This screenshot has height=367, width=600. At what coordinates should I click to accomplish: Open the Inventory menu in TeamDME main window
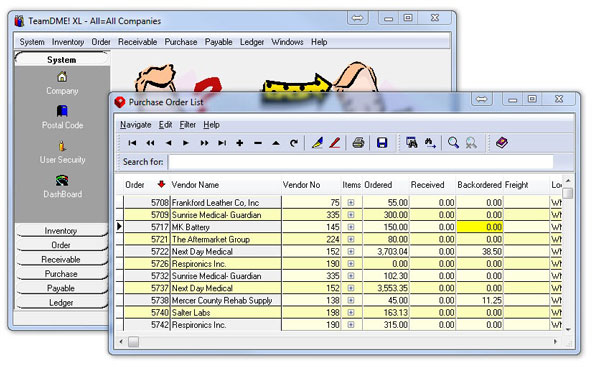pyautogui.click(x=68, y=42)
